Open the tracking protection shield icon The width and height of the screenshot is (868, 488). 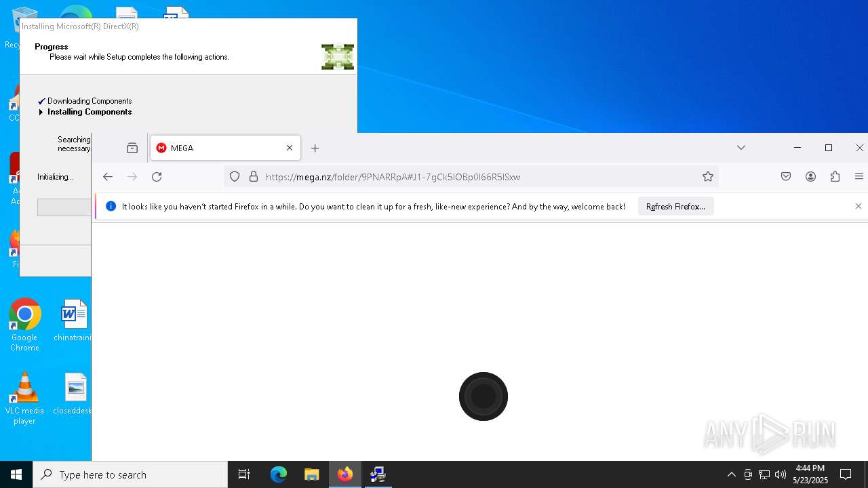tap(235, 177)
